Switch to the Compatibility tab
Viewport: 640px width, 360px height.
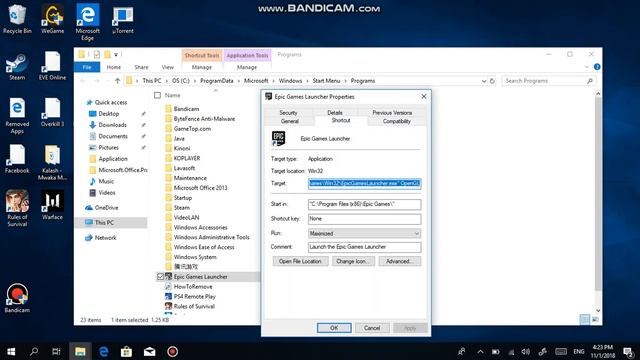[396, 121]
